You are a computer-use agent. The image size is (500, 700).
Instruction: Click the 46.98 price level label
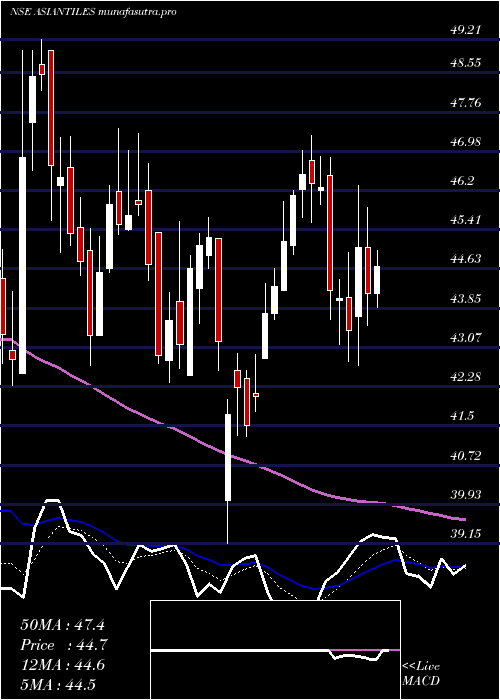click(465, 142)
